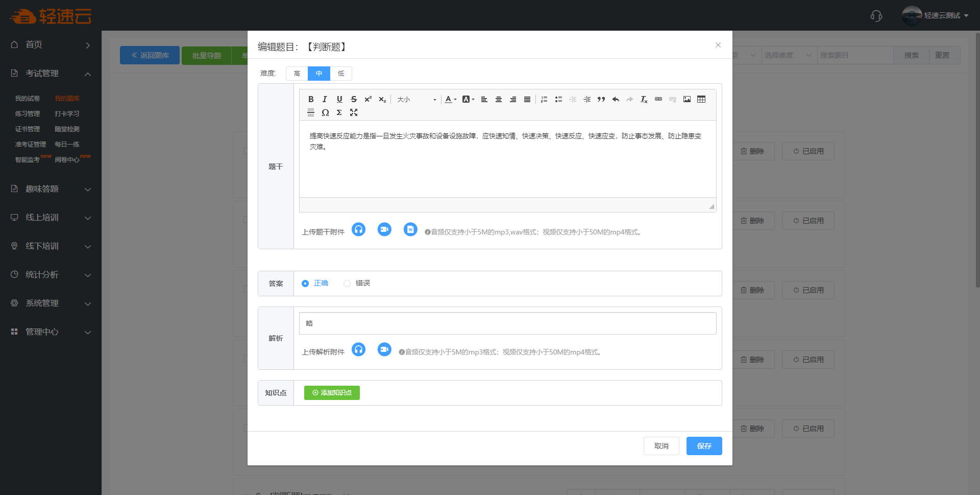Click the 保存 button

click(704, 446)
